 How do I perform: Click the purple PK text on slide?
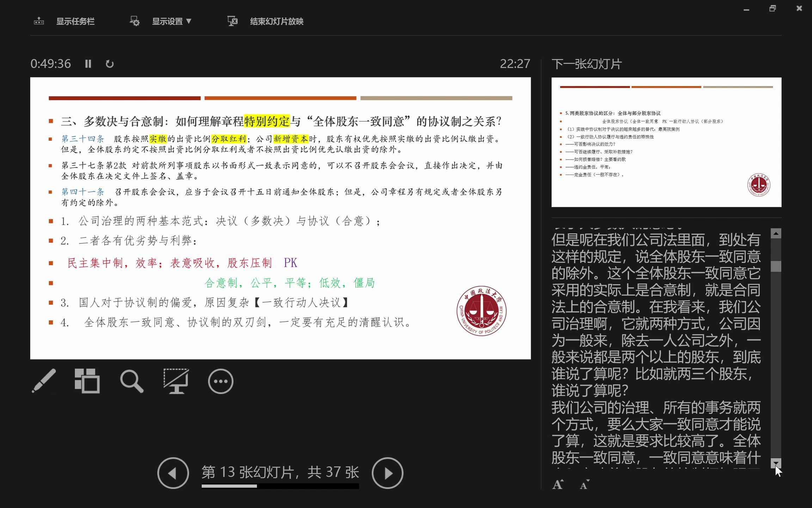pyautogui.click(x=290, y=263)
